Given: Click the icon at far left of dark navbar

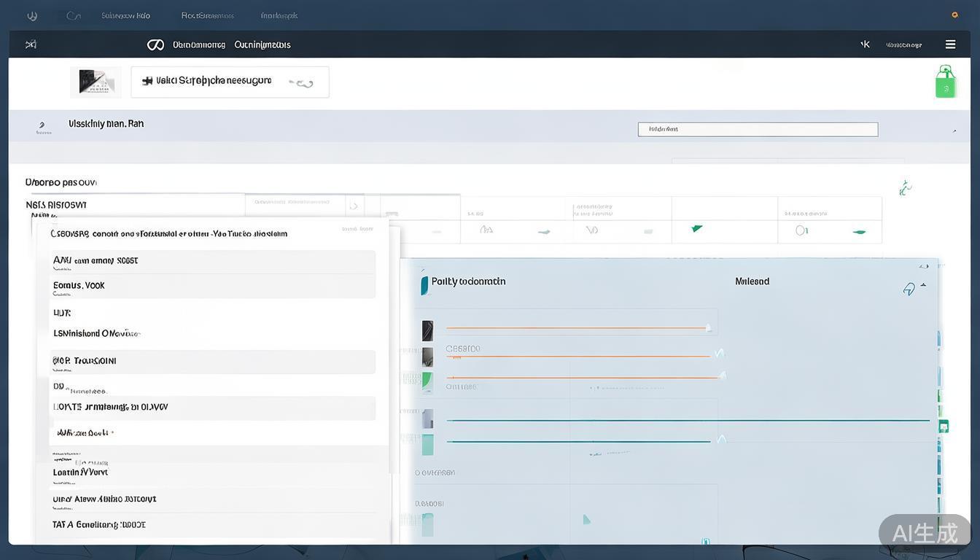Looking at the screenshot, I should click(31, 44).
